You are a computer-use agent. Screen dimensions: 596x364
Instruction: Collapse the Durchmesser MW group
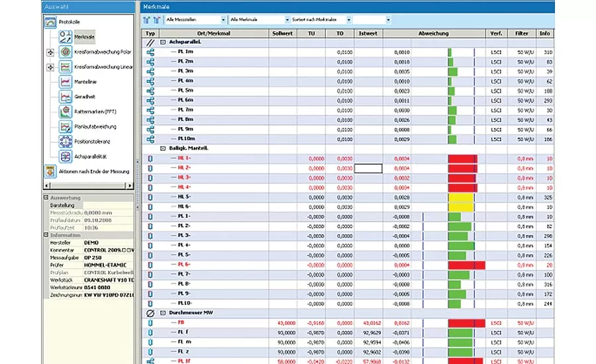point(163,313)
